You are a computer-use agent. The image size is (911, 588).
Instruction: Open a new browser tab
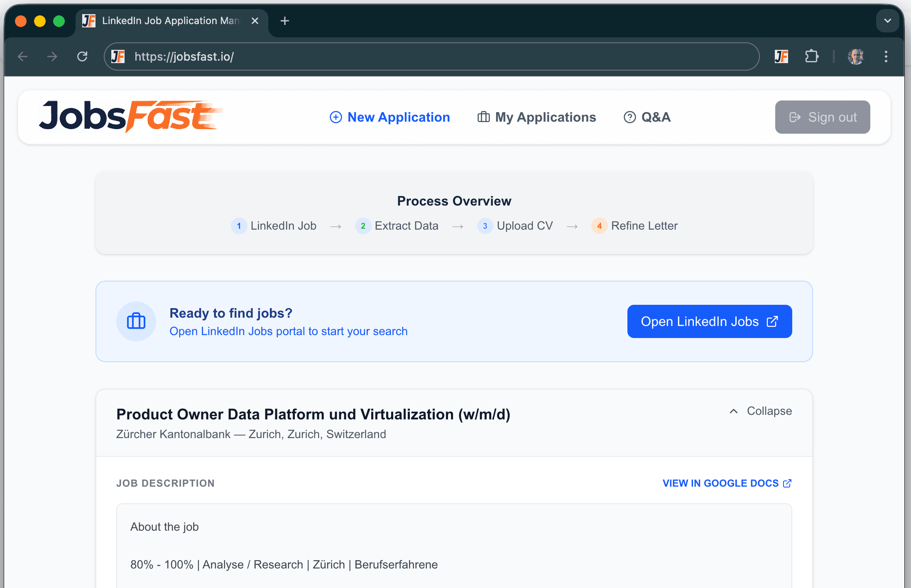pos(284,21)
